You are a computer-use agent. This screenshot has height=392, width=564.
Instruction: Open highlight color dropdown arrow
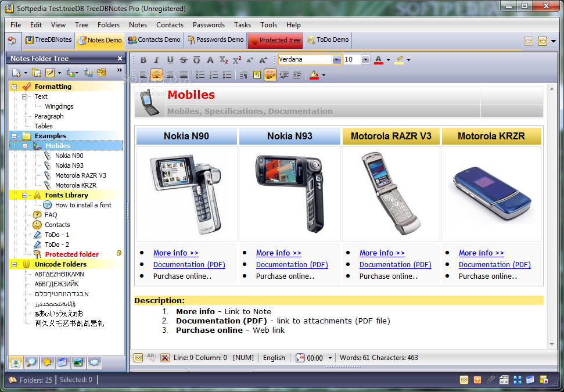point(408,60)
